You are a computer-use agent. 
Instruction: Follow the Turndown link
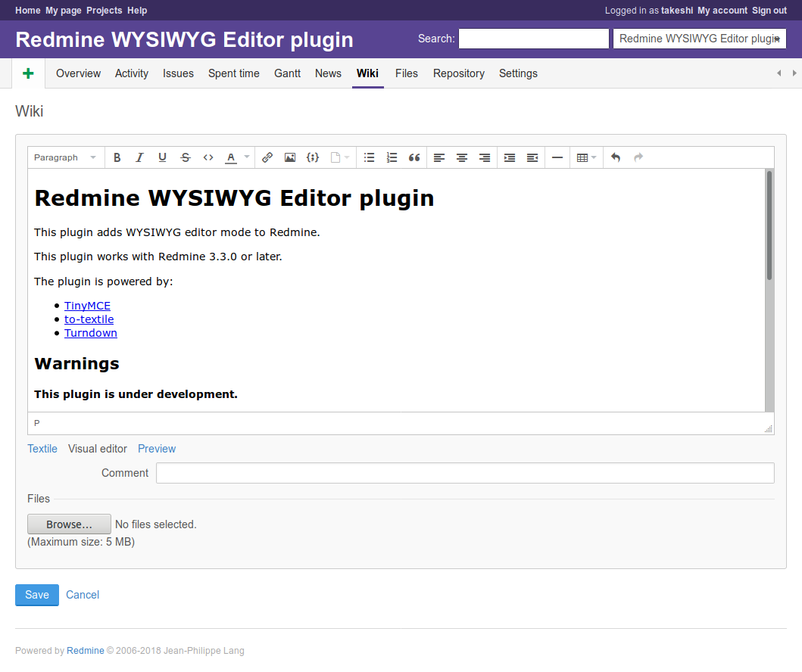coord(91,333)
